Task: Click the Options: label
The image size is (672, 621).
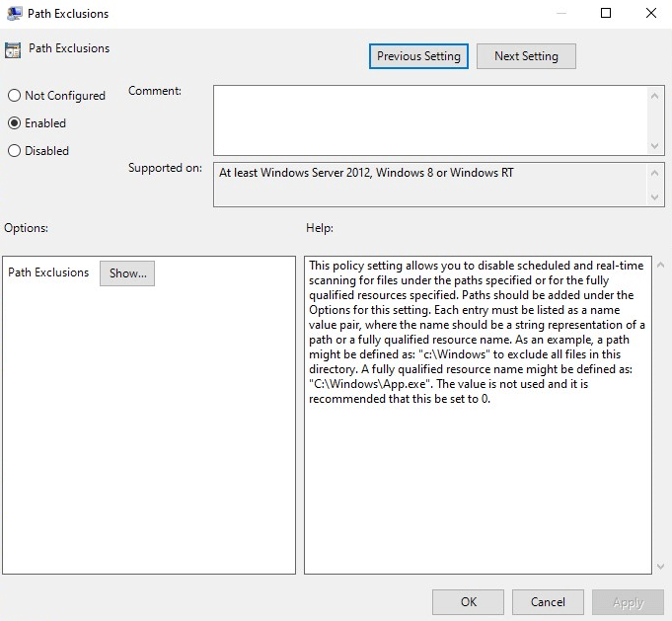Action: point(26,228)
